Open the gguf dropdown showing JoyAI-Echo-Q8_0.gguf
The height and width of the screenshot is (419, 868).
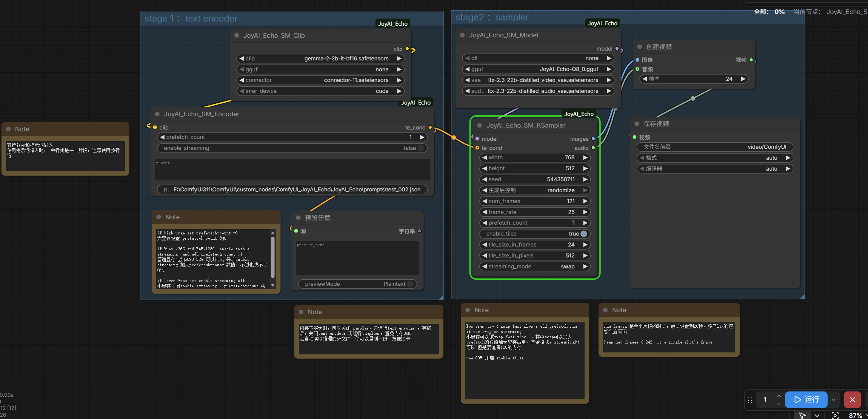(538, 69)
